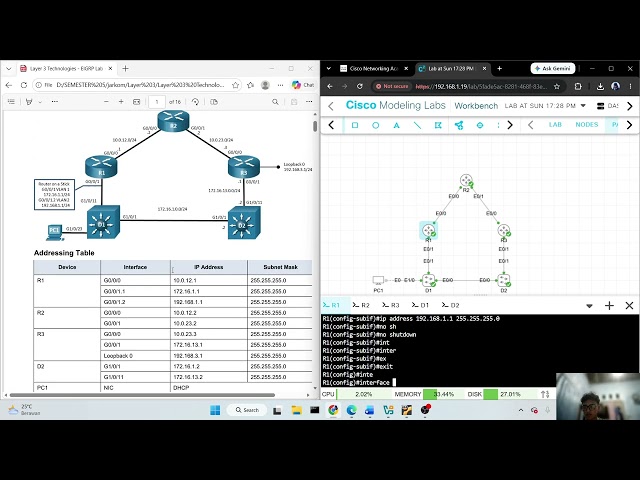Image resolution: width=640 pixels, height=480 pixels.
Task: Click the CPU usage bar in status bar
Action: (x=364, y=394)
